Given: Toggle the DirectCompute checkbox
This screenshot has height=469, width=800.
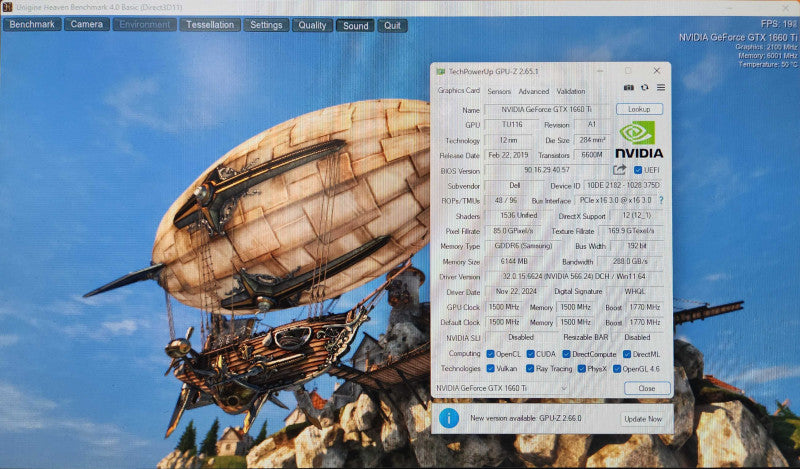Looking at the screenshot, I should [566, 354].
